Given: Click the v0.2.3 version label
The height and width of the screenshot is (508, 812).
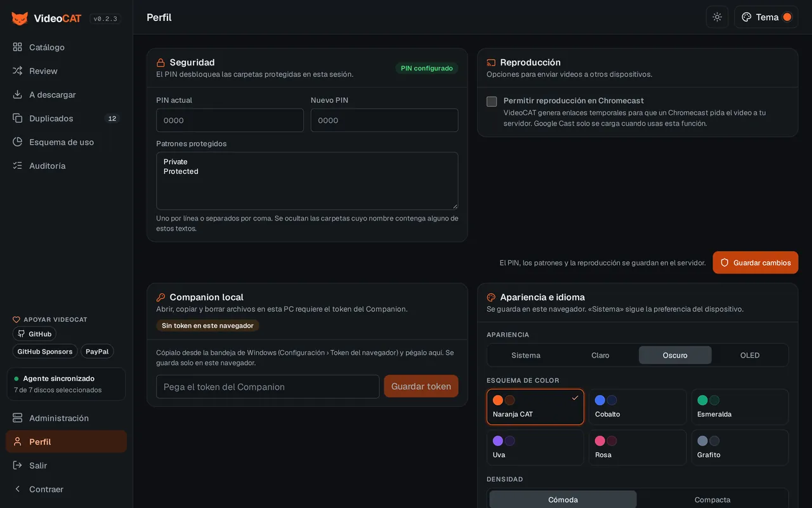Looking at the screenshot, I should tap(105, 19).
